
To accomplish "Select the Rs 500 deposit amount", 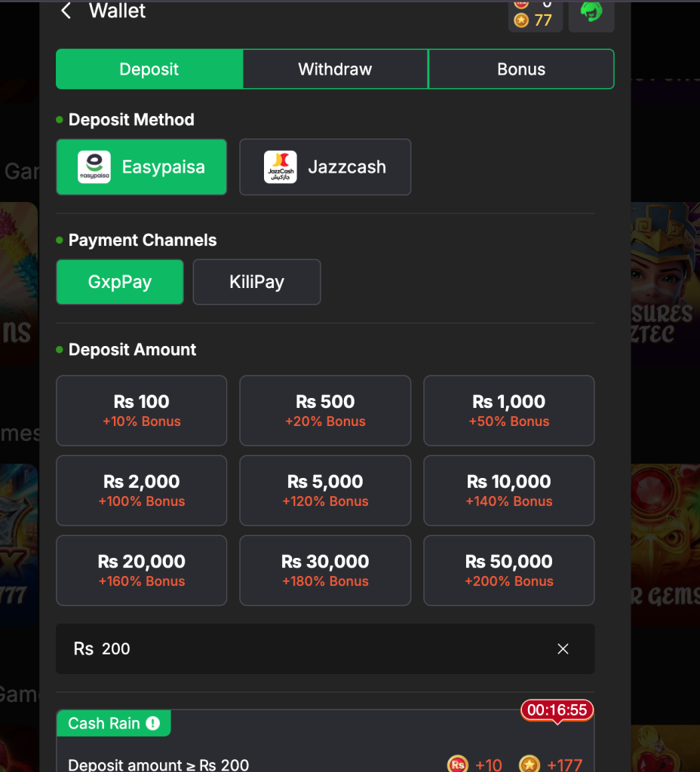I will (325, 411).
